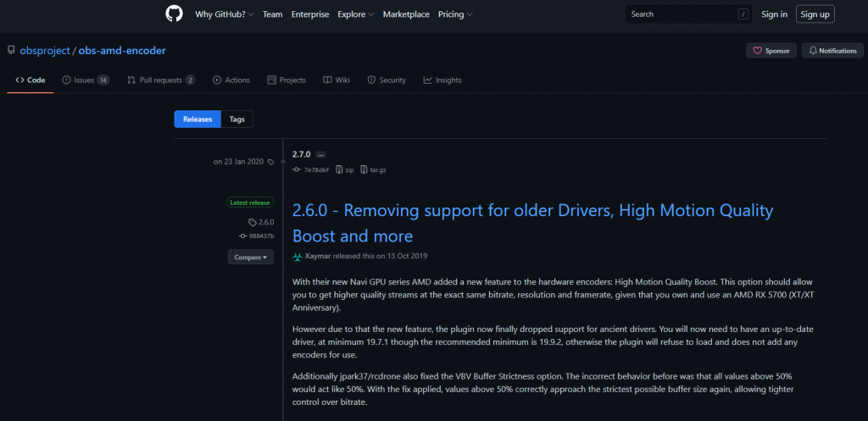
Task: Open commit 988437b
Action: point(256,235)
